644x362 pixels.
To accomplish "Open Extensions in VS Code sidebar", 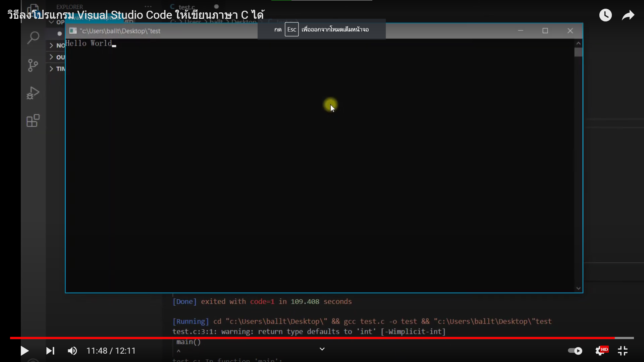I will click(x=33, y=121).
